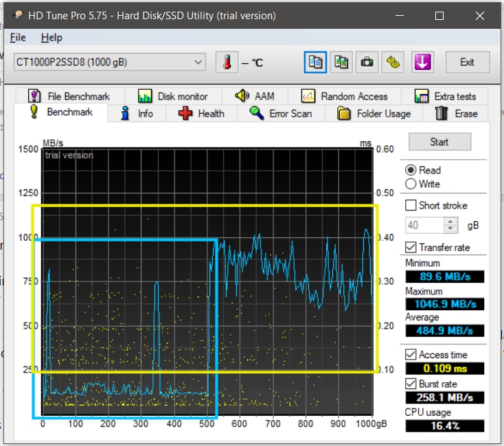Switch to the Health tab
504x446 pixels.
click(202, 114)
